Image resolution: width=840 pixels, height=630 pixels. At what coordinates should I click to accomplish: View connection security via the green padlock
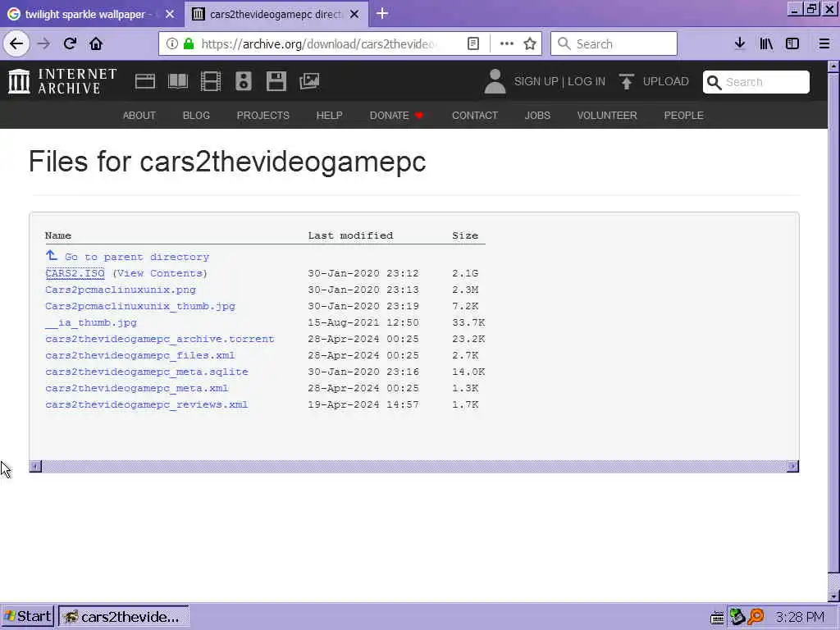coord(189,43)
